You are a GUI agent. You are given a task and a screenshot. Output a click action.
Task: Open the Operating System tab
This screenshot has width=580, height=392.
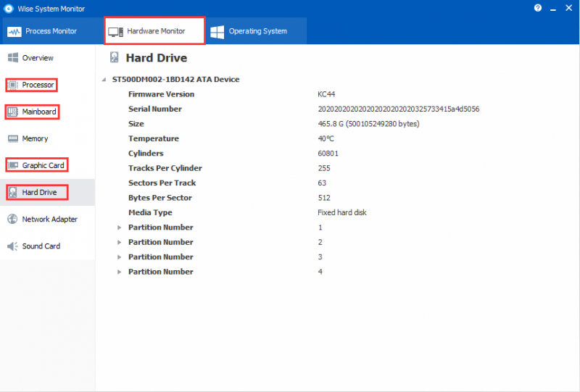(257, 31)
